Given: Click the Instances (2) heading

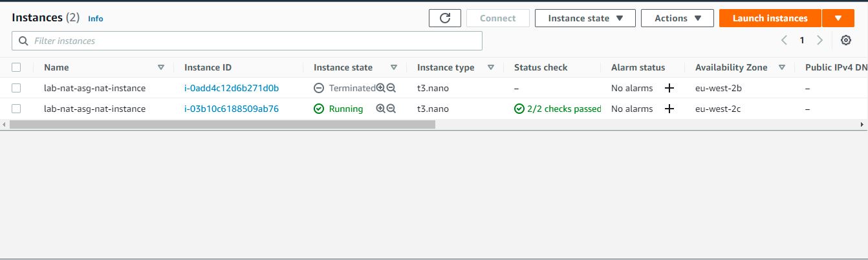Looking at the screenshot, I should click(45, 18).
